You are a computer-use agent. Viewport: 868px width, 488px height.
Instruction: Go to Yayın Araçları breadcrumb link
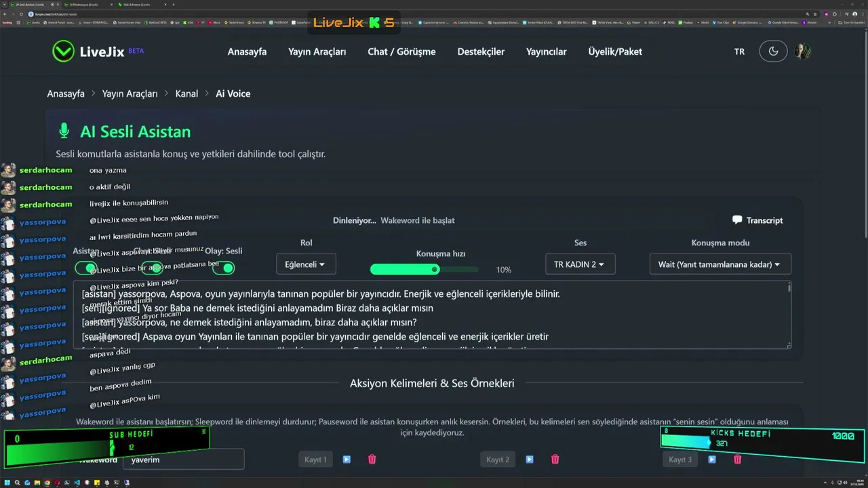(130, 94)
